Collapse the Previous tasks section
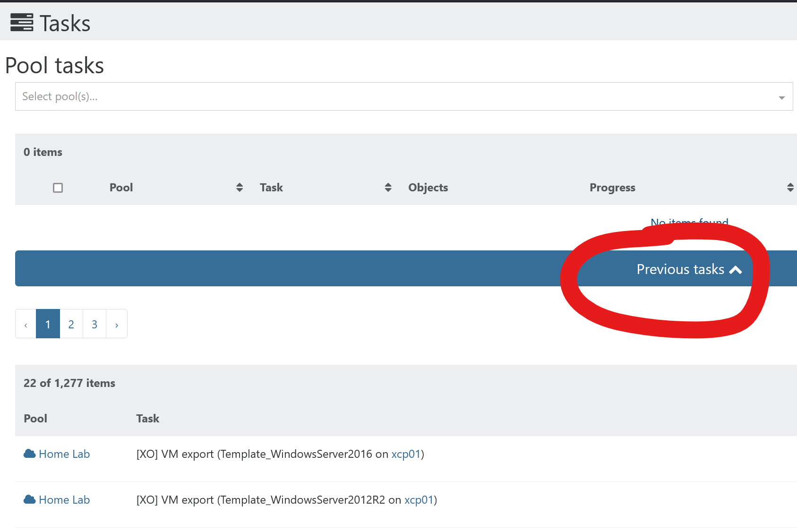The image size is (797, 532). click(x=406, y=268)
